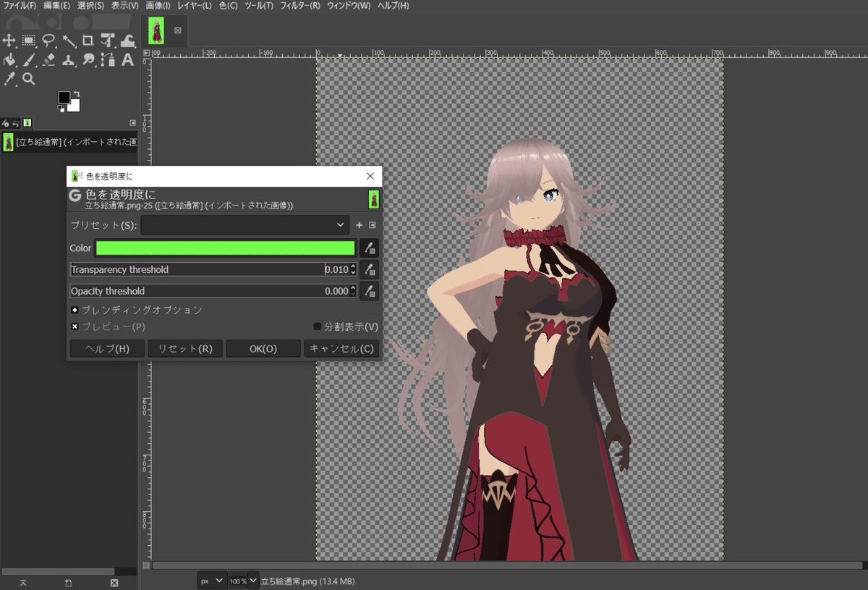This screenshot has height=590, width=868.
Task: Enable 分割表示(V) split view checkbox
Action: coord(346,326)
